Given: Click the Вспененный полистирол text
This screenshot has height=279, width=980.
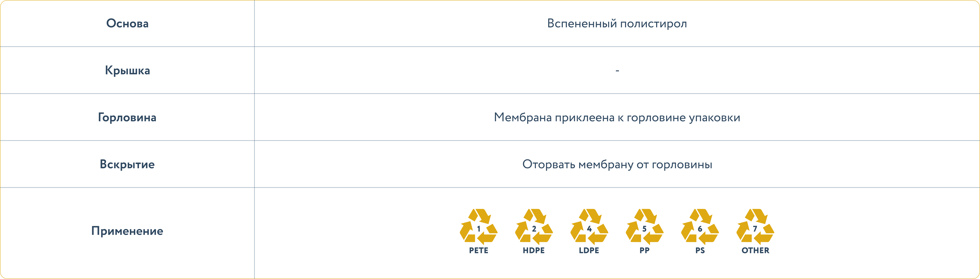Looking at the screenshot, I should pos(617,24).
